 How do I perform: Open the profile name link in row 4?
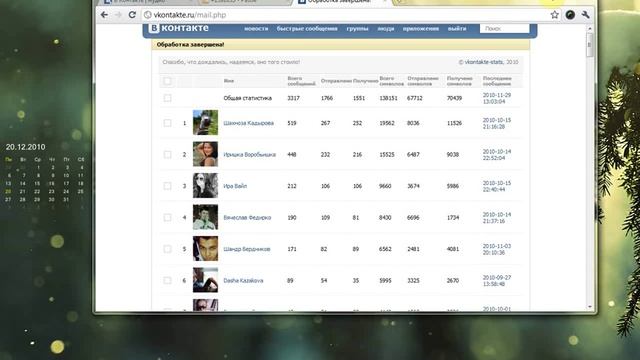pyautogui.click(x=247, y=218)
